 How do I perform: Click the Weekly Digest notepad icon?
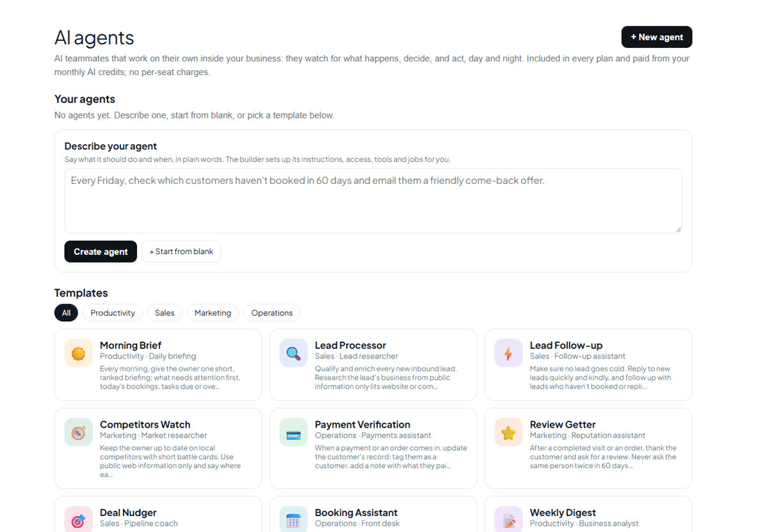tap(509, 520)
